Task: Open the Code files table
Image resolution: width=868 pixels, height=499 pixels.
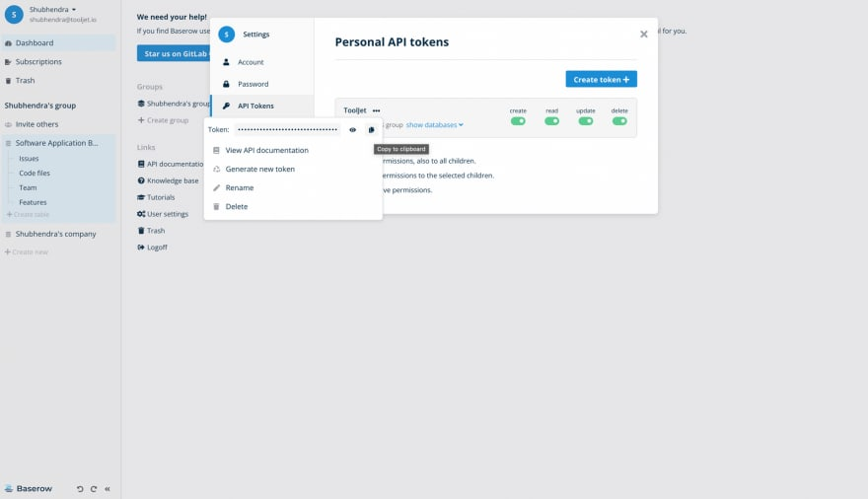Action: click(35, 174)
